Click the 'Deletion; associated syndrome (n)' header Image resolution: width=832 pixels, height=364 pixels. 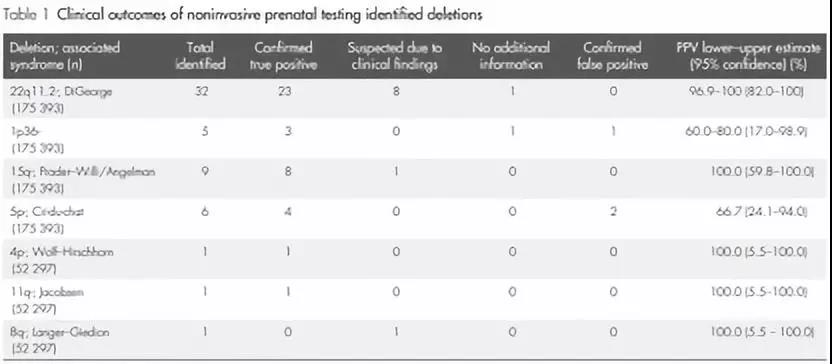pyautogui.click(x=65, y=56)
